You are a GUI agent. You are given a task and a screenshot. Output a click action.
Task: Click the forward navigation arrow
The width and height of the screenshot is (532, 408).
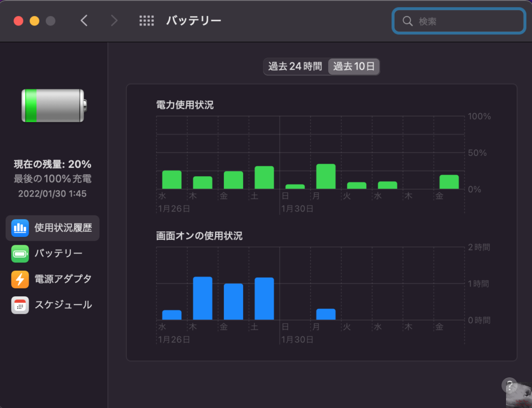114,20
